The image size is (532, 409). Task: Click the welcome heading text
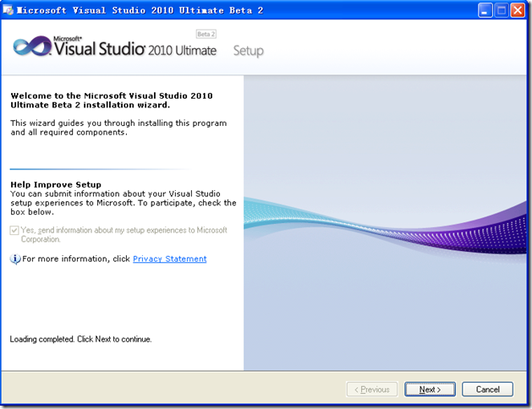112,101
